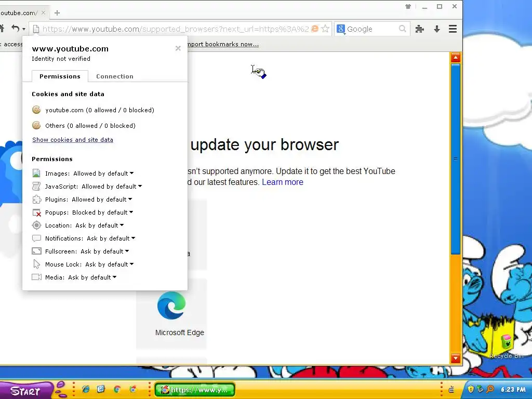Click the Notifications speech bubble icon
The height and width of the screenshot is (399, 532).
tap(36, 238)
